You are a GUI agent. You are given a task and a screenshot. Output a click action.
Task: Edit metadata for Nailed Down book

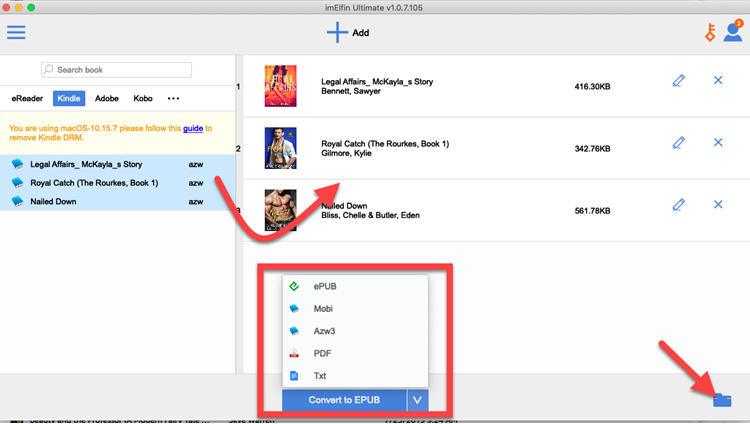679,205
